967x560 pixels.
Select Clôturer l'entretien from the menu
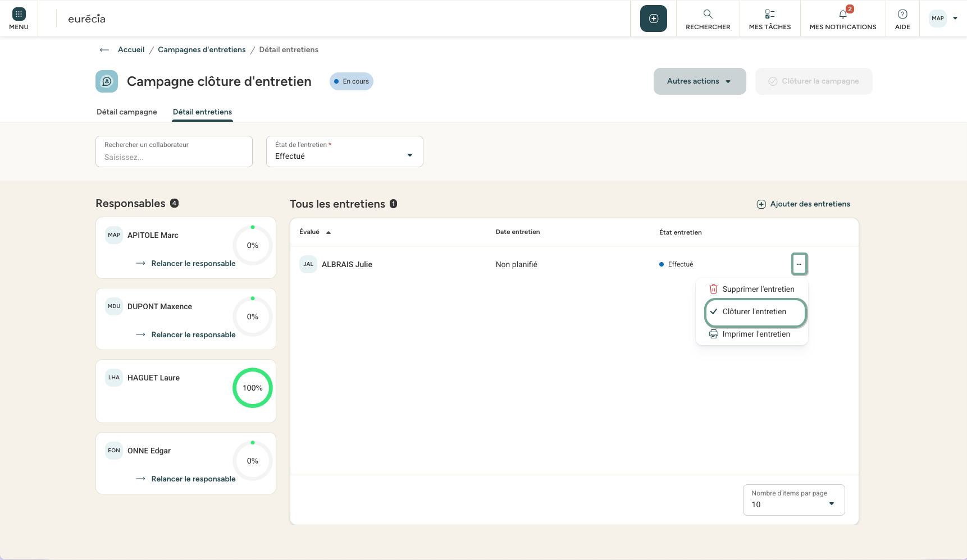[754, 312]
